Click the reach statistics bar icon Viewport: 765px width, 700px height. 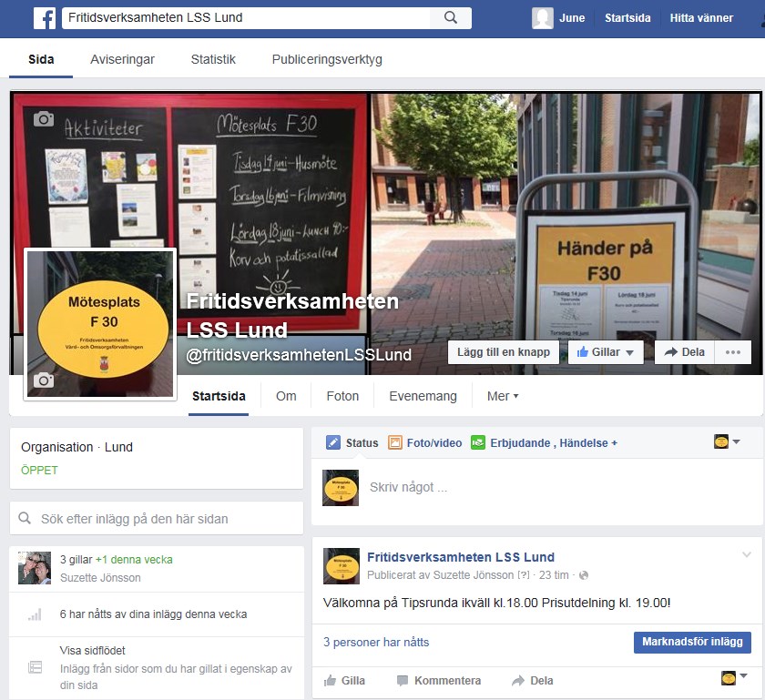point(35,614)
